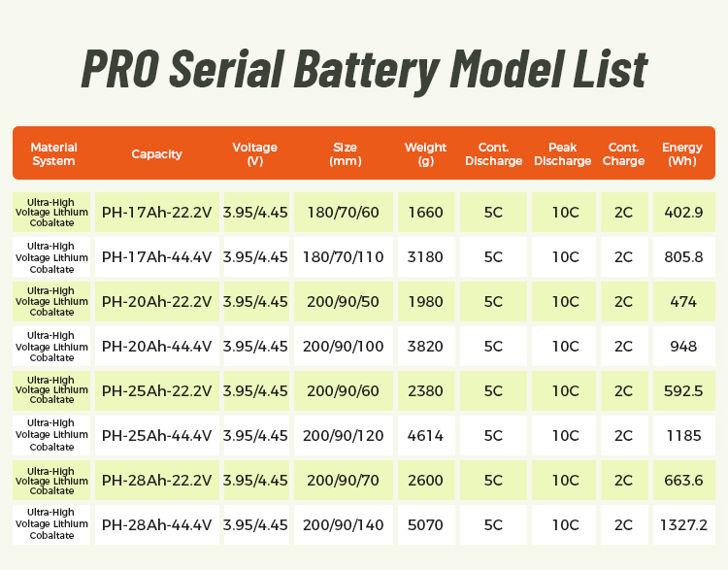
Task: Select the PH-25Ah-22.2V model cell
Action: [156, 391]
